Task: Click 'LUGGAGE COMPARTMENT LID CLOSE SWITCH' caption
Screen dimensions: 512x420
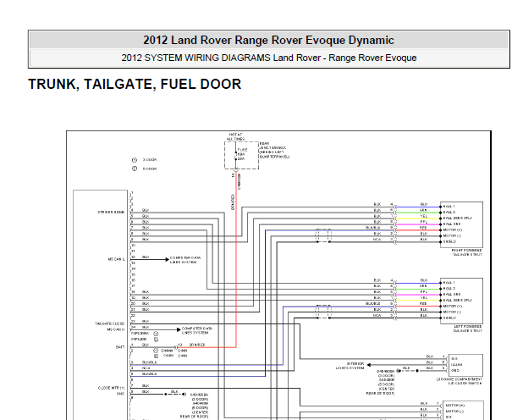Action: click(459, 381)
